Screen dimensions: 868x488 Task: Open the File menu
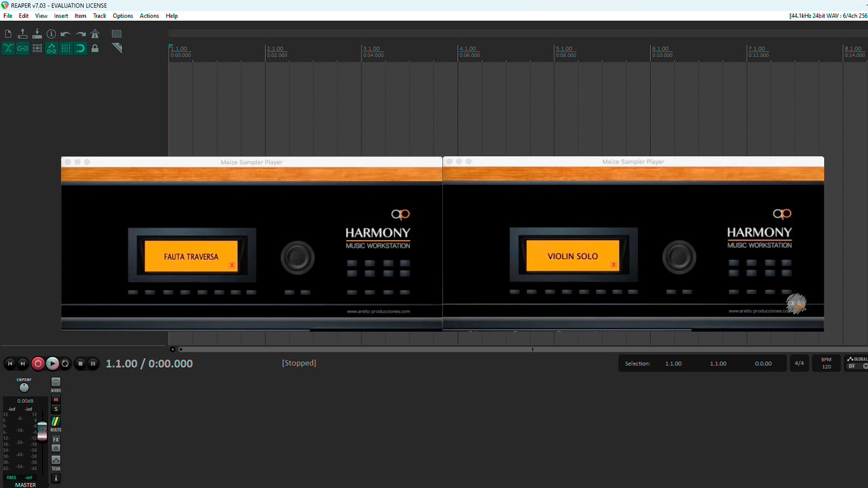[x=8, y=16]
